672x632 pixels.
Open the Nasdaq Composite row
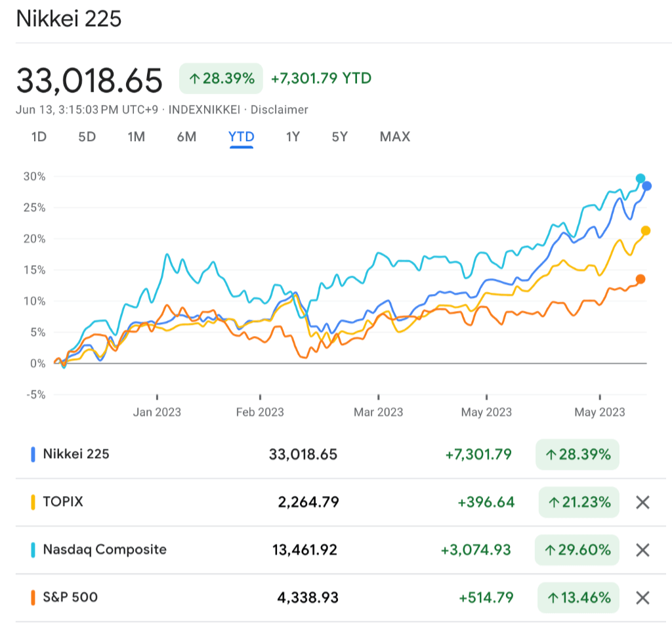(339, 550)
